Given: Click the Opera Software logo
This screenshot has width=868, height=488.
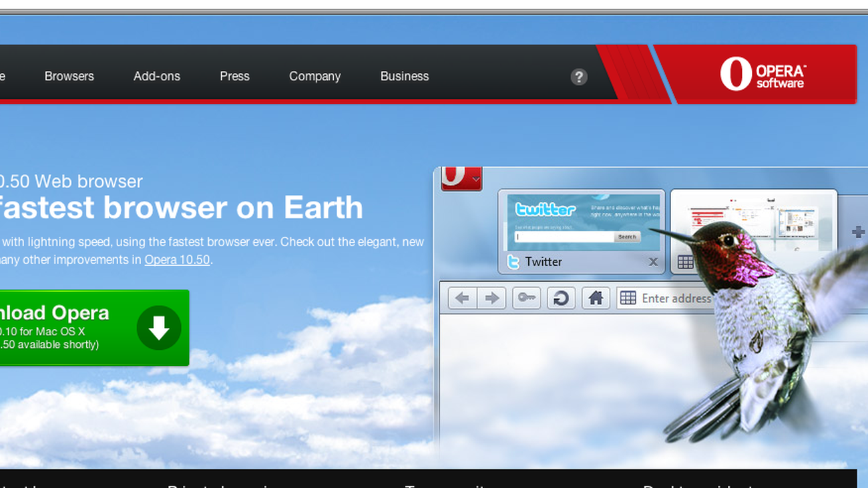Looking at the screenshot, I should pyautogui.click(x=762, y=74).
